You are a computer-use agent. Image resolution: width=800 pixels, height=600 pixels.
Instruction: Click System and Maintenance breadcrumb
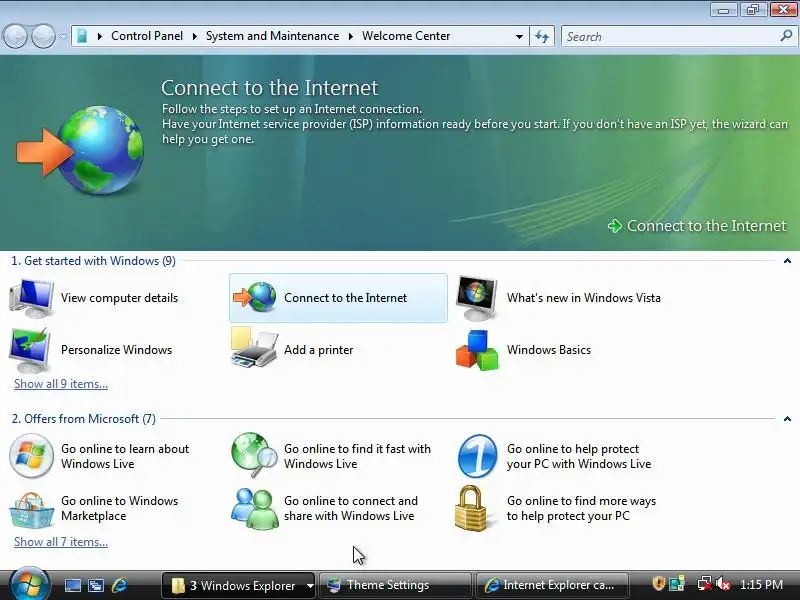click(x=272, y=36)
